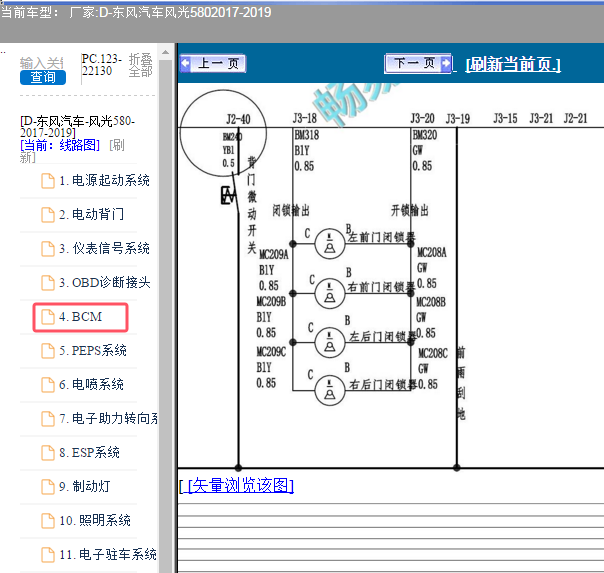Click document icon beside BCM
This screenshot has height=573, width=604.
click(48, 317)
